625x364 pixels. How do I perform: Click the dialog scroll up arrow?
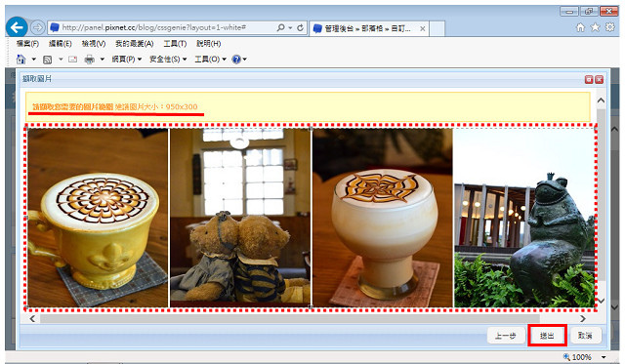601,101
